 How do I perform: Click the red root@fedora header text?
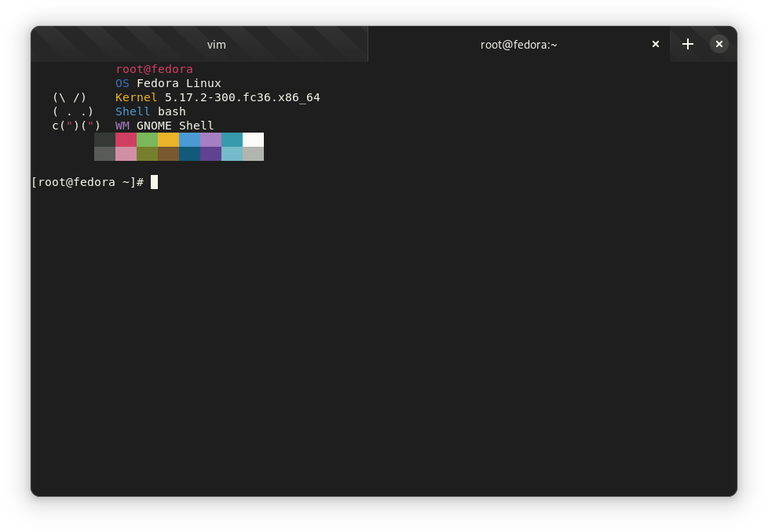point(154,69)
